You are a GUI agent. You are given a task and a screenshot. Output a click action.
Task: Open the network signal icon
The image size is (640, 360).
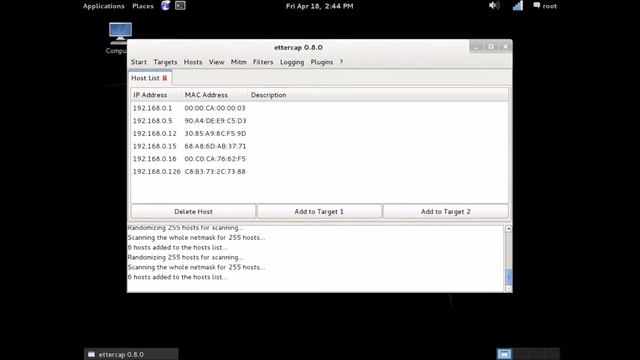[518, 6]
